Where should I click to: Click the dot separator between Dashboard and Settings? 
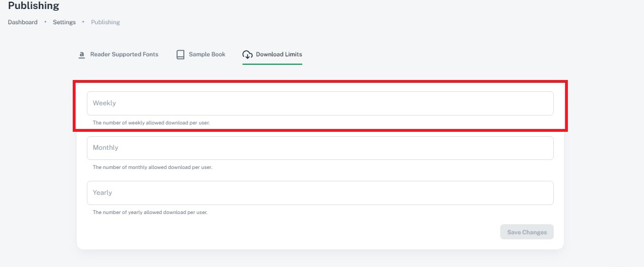[x=45, y=21]
